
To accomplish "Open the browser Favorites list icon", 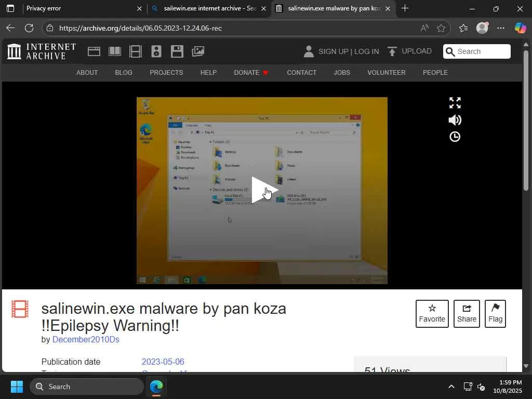I will click(463, 28).
